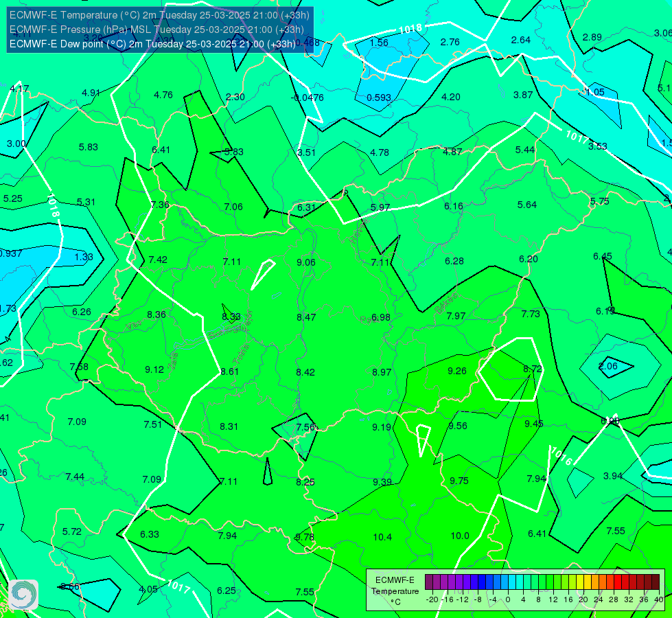Click the map value 7.36
Screen dimensions: 672x618
pyautogui.click(x=160, y=205)
